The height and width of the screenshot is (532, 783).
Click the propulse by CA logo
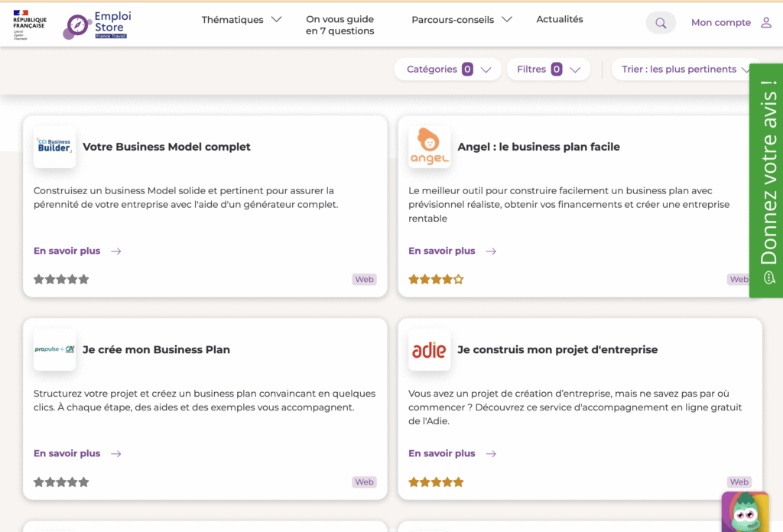click(x=54, y=348)
